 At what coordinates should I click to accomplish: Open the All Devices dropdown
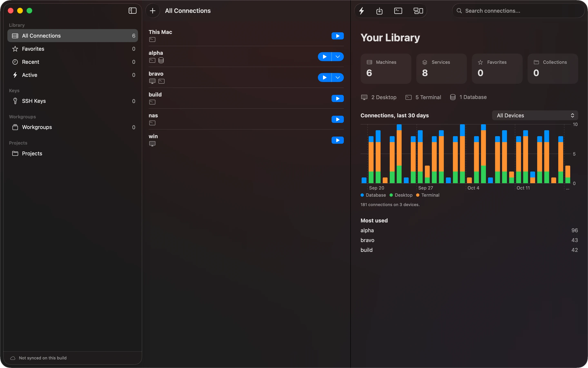[x=535, y=115]
